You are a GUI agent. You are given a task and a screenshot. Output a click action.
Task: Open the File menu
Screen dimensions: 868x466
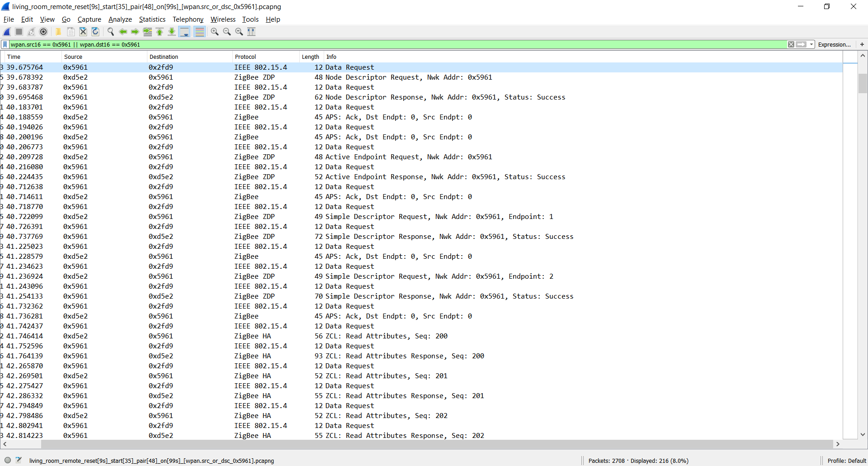[9, 19]
